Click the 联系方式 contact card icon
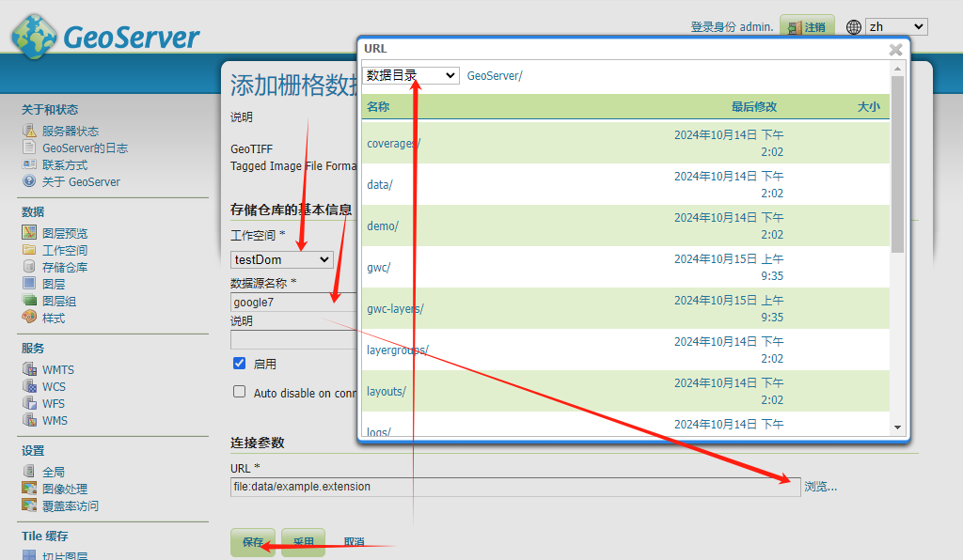This screenshot has width=963, height=560. tap(29, 164)
